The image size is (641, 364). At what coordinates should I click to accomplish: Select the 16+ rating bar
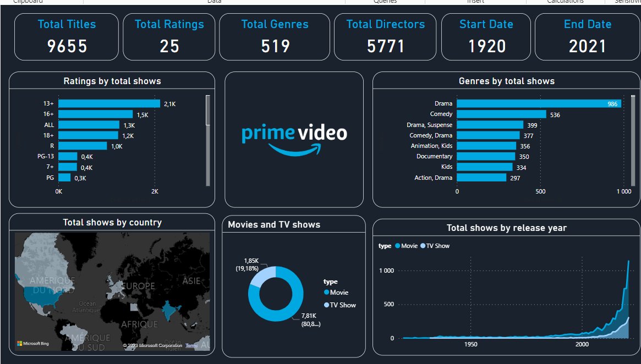point(96,114)
